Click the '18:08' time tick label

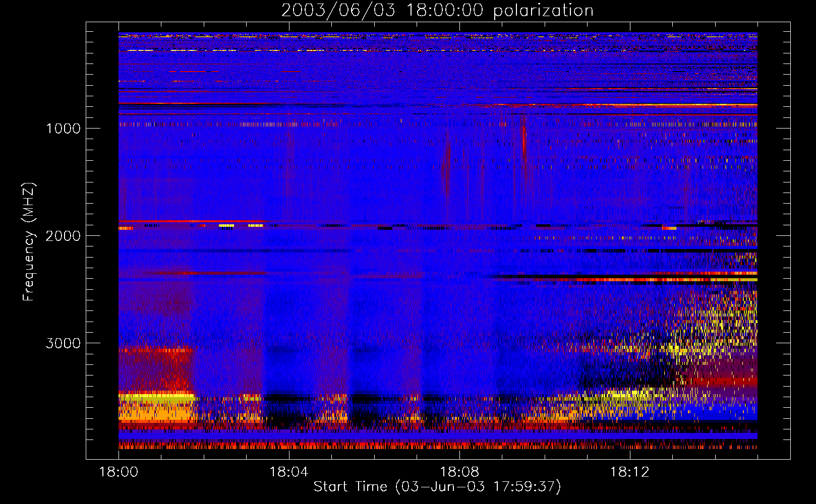[x=459, y=472]
